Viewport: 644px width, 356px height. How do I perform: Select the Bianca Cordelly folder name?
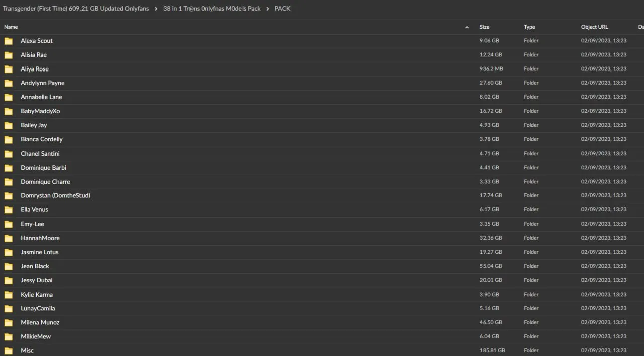click(x=42, y=139)
